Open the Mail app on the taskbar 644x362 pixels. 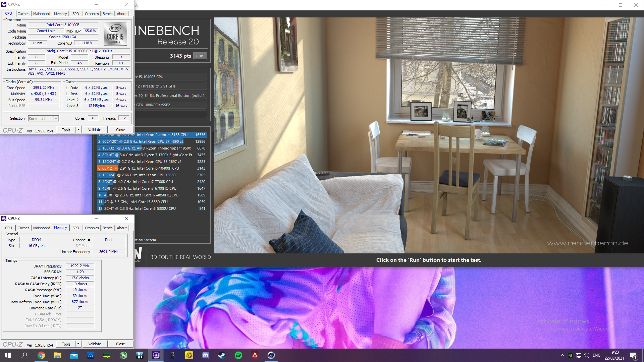[x=74, y=355]
